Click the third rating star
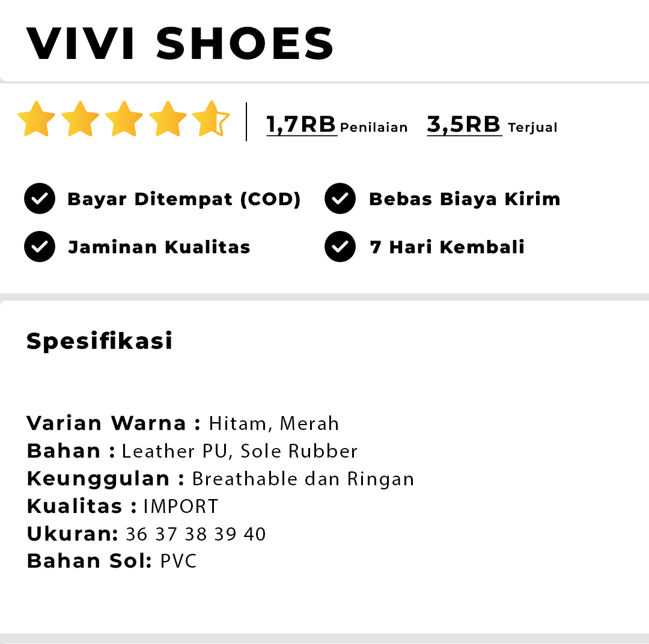Image resolution: width=649 pixels, height=644 pixels. 124,119
